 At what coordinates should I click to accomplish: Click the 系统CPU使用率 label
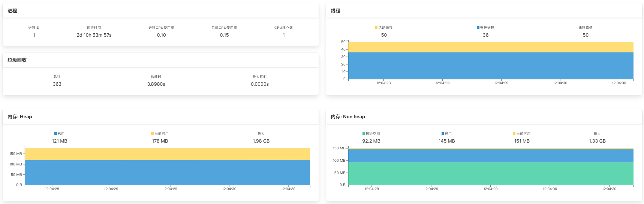click(x=224, y=28)
